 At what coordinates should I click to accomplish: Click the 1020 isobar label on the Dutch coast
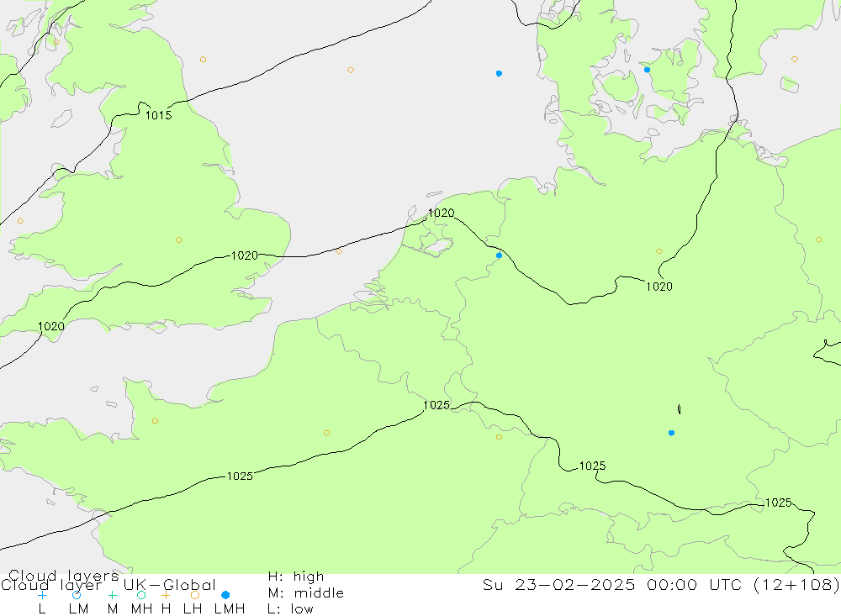441,213
